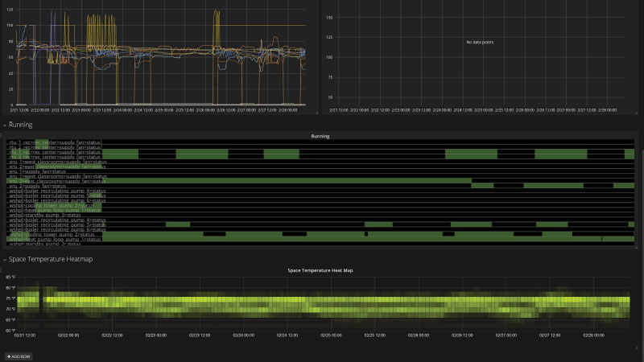Image resolution: width=644 pixels, height=362 pixels.
Task: Collapse the Running row chevron
Action: pyautogui.click(x=5, y=125)
